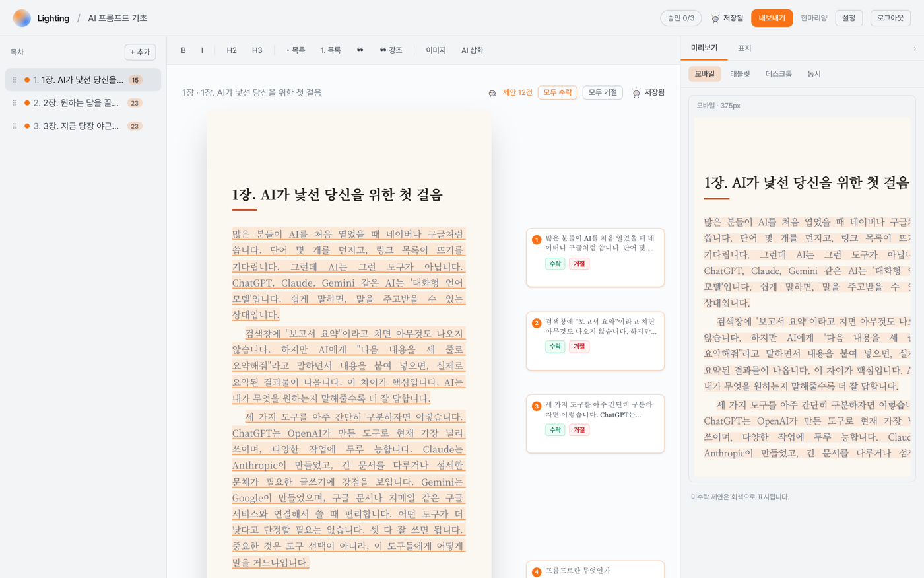Click the 제안 12건 suggestion count

pyautogui.click(x=517, y=93)
